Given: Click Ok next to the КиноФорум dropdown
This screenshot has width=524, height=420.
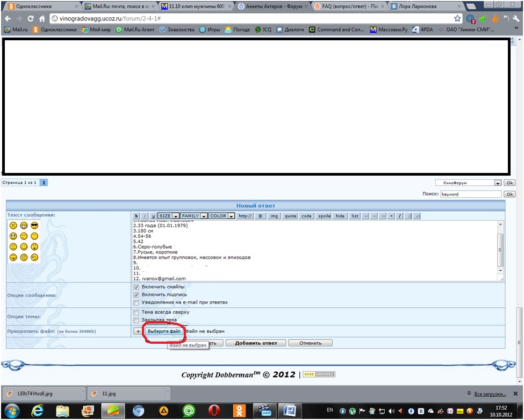Looking at the screenshot, I should [x=509, y=183].
